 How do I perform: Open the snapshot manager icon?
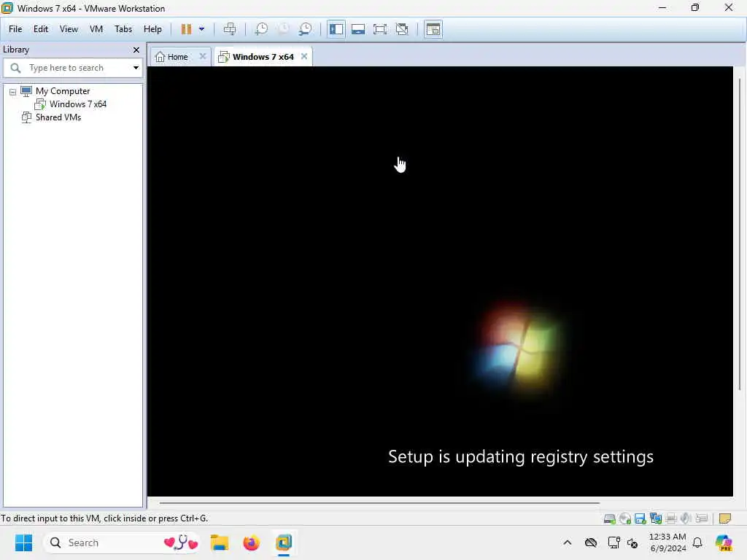pyautogui.click(x=306, y=29)
